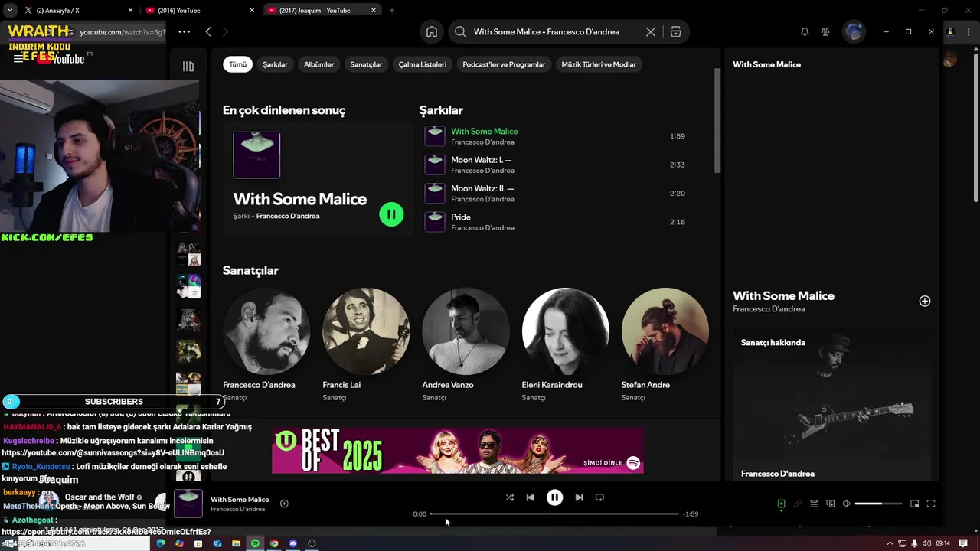Select the Şarkılar filter chip
Viewport: 980px width, 551px height.
[276, 64]
